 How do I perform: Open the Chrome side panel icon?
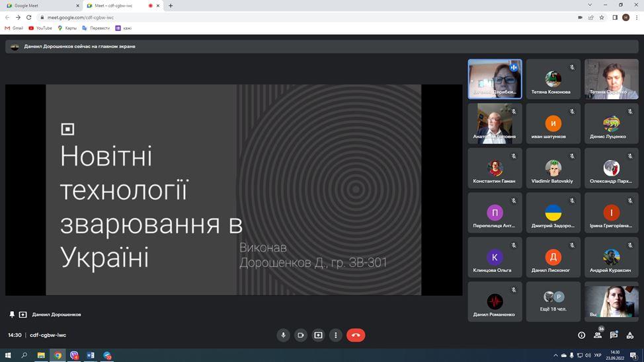point(615,17)
